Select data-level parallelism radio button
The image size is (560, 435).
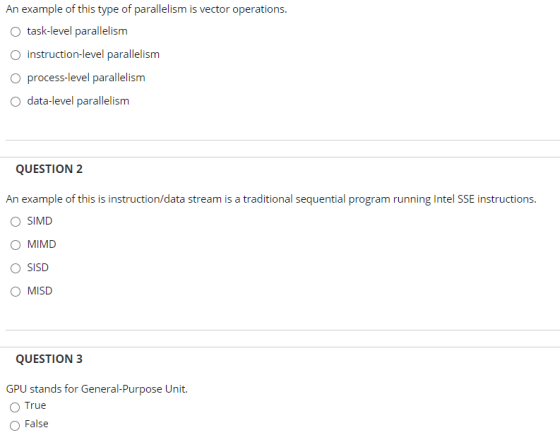click(x=15, y=102)
